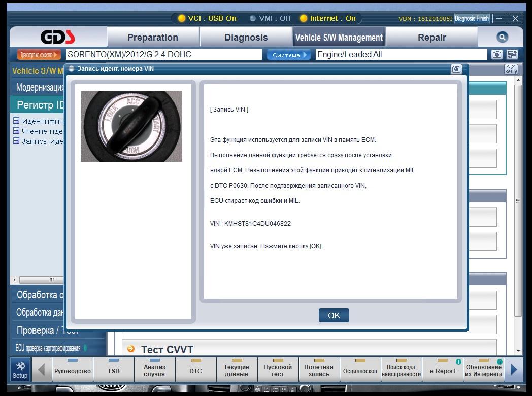Click the dialog's camera screenshot icon

pyautogui.click(x=456, y=69)
